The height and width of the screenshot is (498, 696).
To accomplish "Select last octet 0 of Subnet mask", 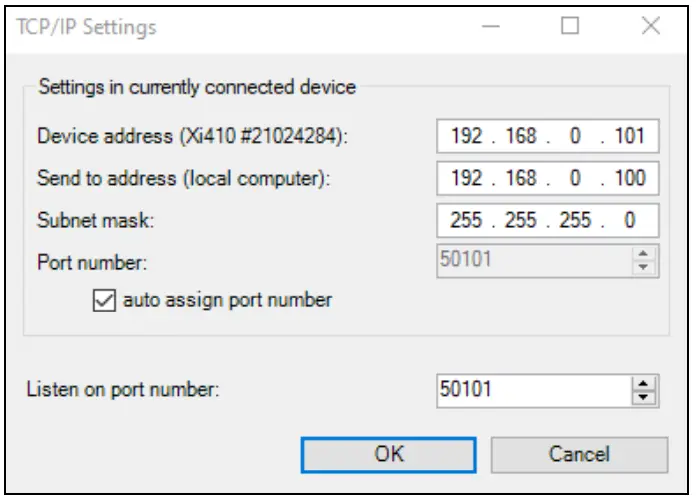I will 630,221.
